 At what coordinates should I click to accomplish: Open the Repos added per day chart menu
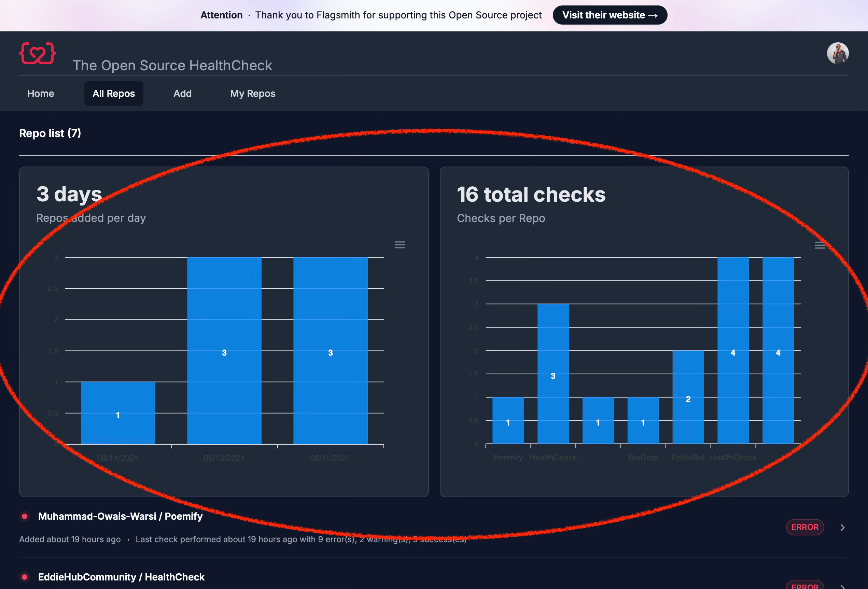tap(400, 245)
